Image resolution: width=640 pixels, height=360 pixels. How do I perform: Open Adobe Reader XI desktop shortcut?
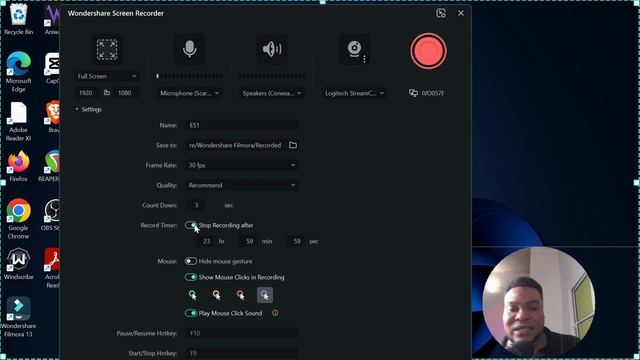18,121
